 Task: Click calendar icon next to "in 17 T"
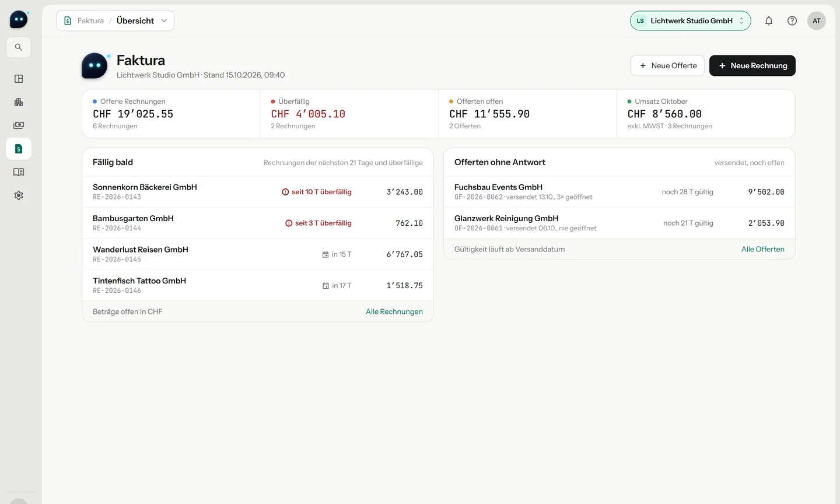pos(325,286)
